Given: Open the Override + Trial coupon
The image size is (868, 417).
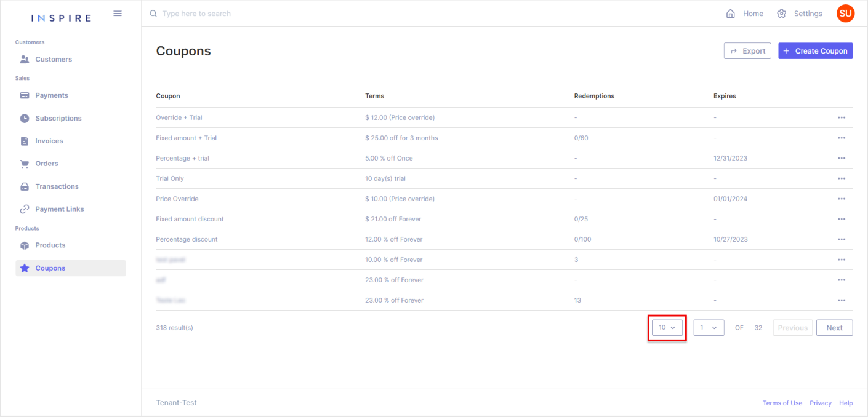Looking at the screenshot, I should pos(179,117).
